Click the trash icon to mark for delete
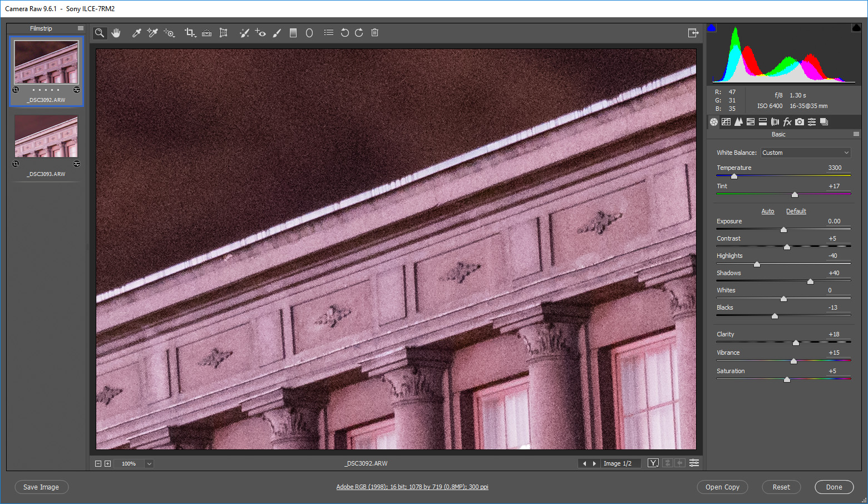 point(374,33)
